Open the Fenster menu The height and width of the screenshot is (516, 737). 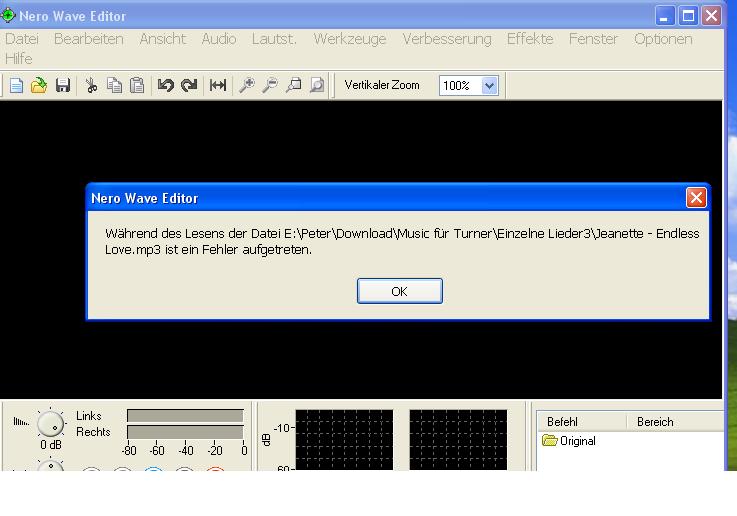(593, 39)
